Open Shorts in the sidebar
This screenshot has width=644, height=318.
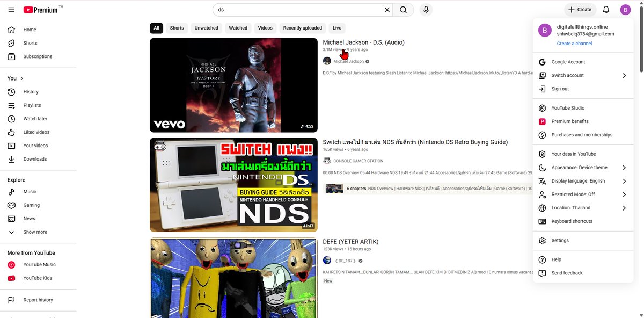coord(38,43)
